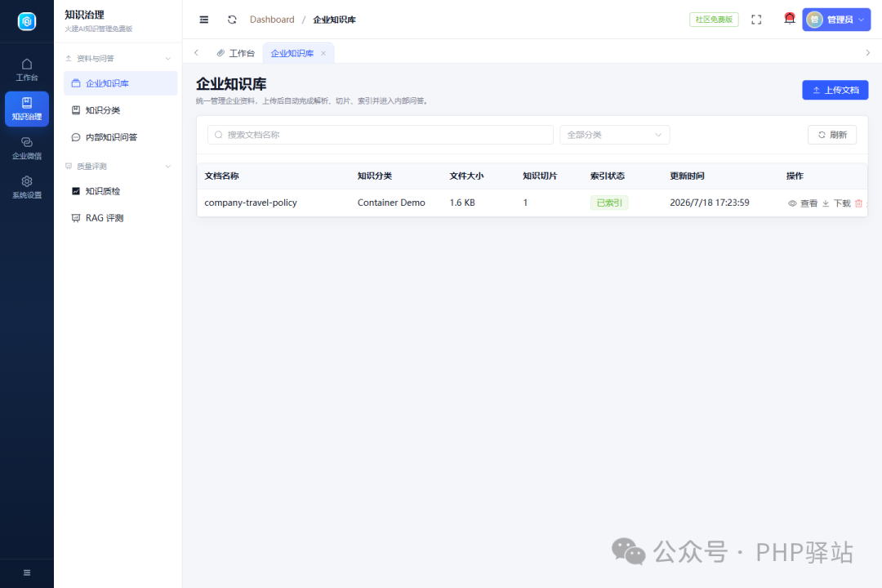View the company-travel-policy document via 查看

point(803,203)
